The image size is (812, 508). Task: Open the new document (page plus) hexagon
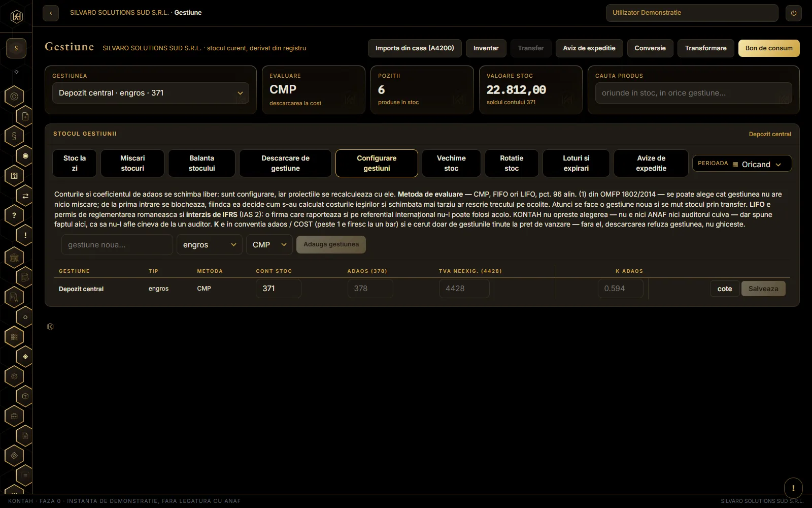click(x=25, y=116)
